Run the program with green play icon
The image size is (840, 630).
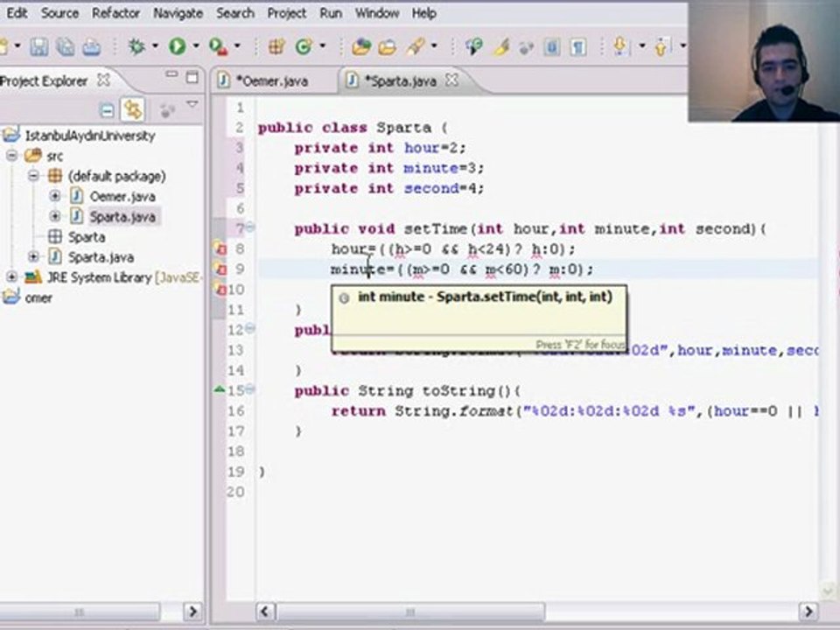178,46
